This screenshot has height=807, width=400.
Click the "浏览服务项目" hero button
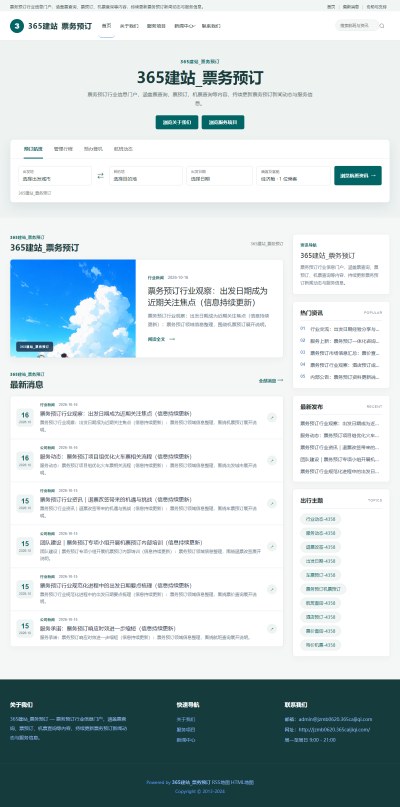click(x=223, y=122)
